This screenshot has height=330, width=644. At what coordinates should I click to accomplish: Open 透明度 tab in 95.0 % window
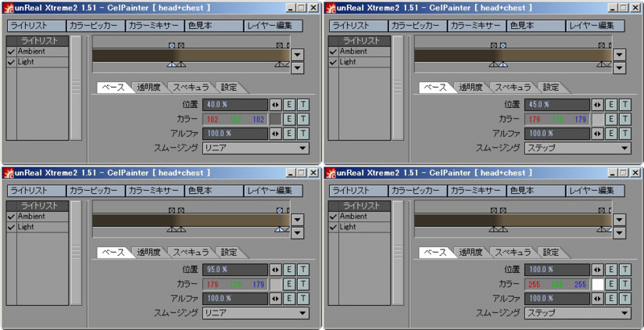click(149, 253)
